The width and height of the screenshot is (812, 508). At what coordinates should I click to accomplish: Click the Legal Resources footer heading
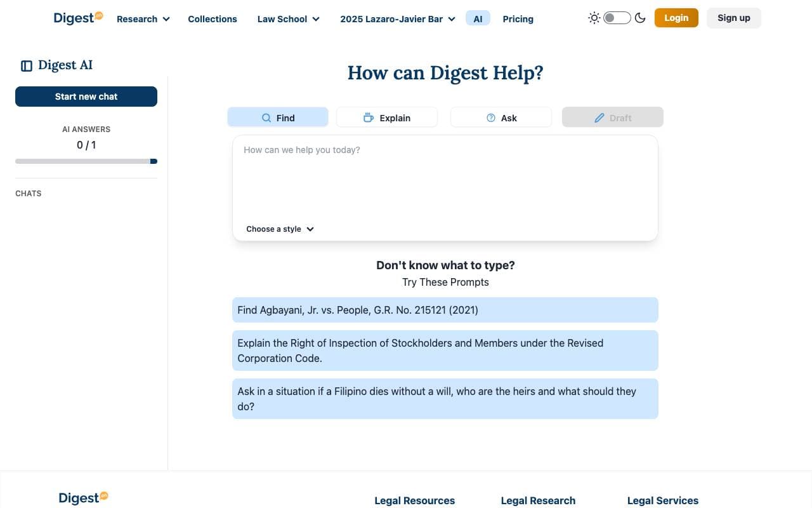[x=415, y=500]
